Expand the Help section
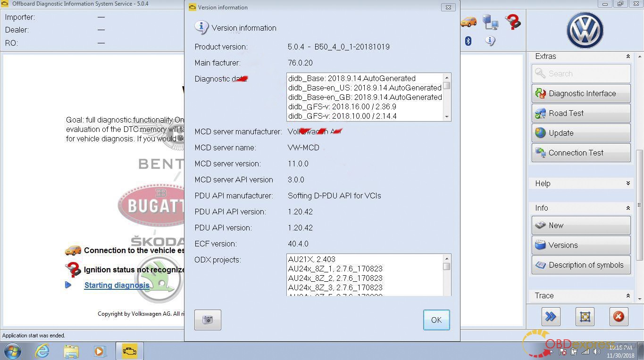 tap(628, 183)
